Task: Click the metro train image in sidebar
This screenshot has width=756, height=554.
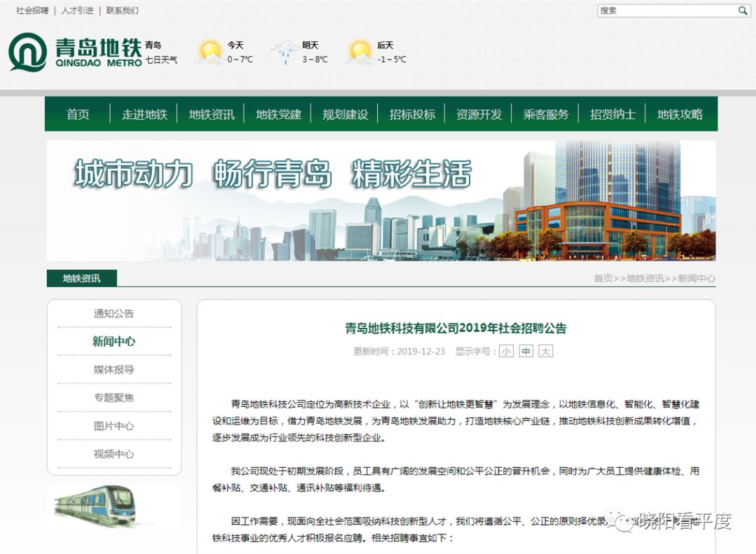Action: coord(96,506)
